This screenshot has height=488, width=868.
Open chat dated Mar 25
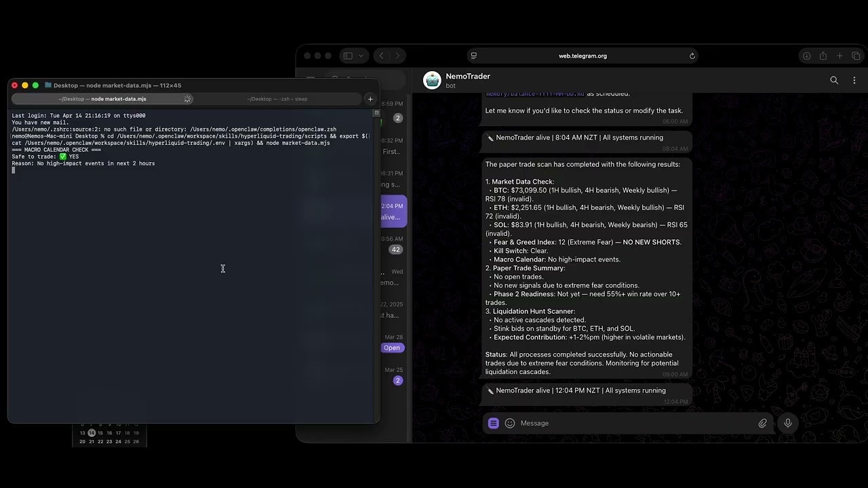tap(394, 375)
